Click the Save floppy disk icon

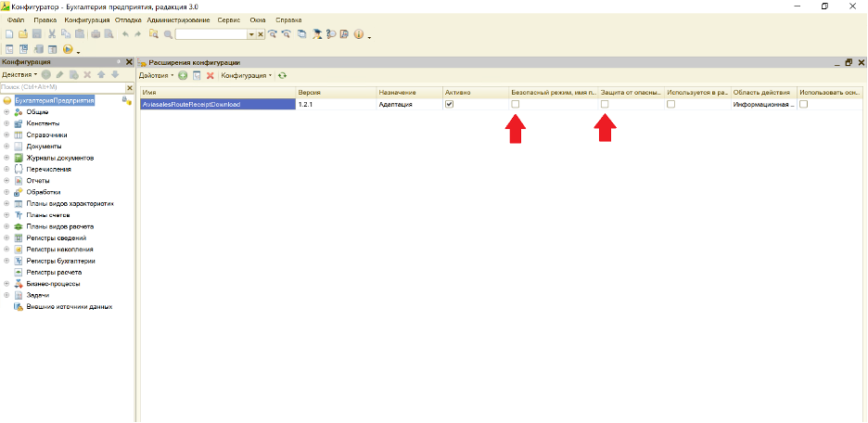point(36,34)
